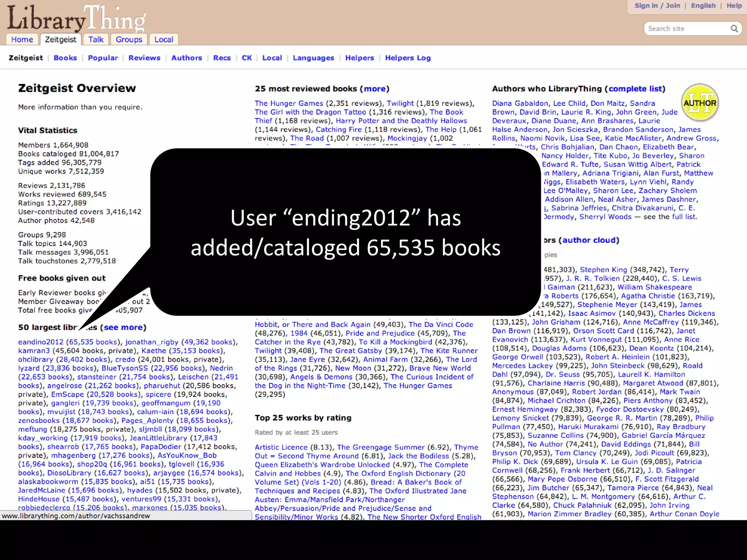The width and height of the screenshot is (747, 560).
Task: Open The Da Vinci Code book link
Action: pos(441,324)
